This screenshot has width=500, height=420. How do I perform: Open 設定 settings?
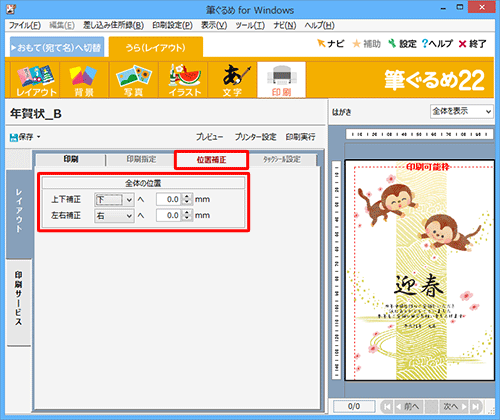pos(402,44)
